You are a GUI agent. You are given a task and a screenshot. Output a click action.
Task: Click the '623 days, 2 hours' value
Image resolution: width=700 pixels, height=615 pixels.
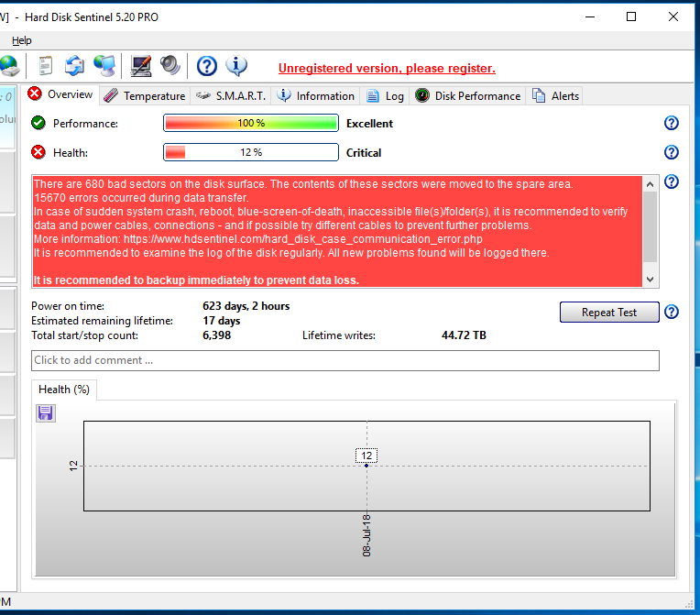(x=246, y=306)
